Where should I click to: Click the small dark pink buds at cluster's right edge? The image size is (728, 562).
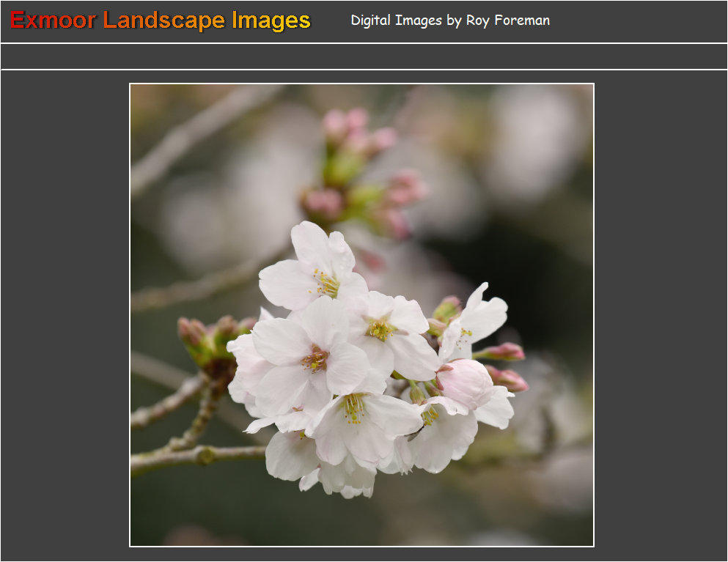point(506,365)
